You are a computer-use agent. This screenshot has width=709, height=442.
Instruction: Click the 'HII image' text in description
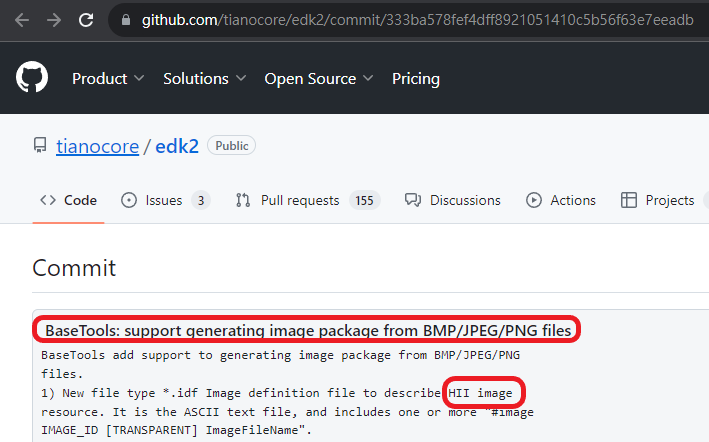480,393
